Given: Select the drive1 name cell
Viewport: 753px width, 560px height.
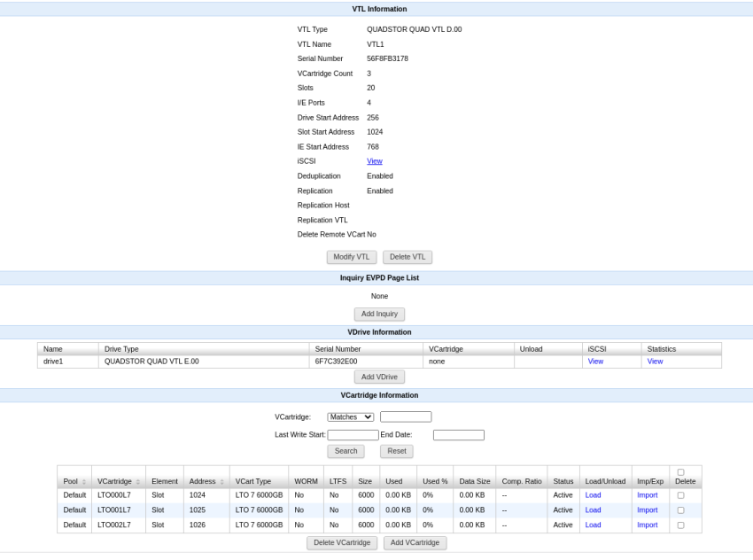Looking at the screenshot, I should pos(67,362).
